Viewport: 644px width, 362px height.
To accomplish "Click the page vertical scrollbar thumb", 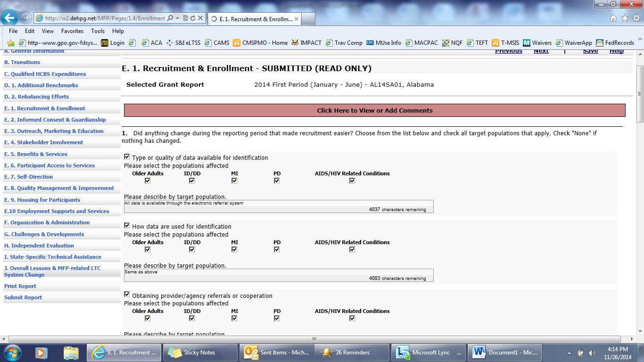I will (640, 95).
